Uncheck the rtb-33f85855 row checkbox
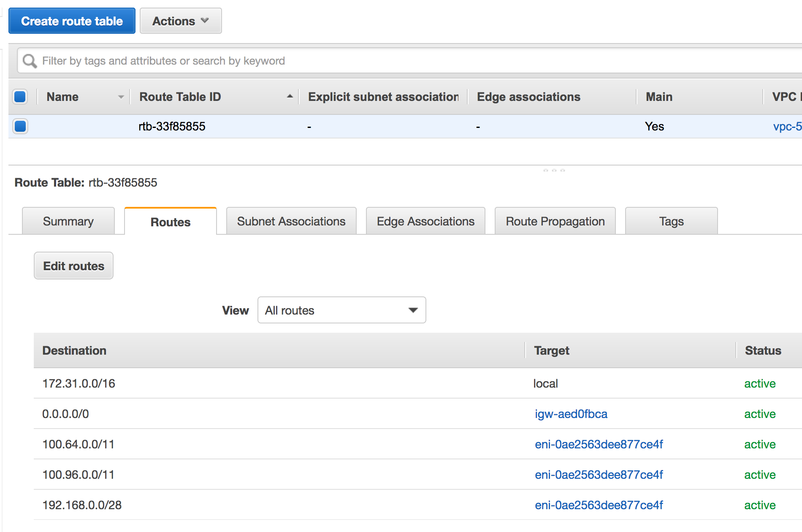The image size is (802, 532). 20,126
